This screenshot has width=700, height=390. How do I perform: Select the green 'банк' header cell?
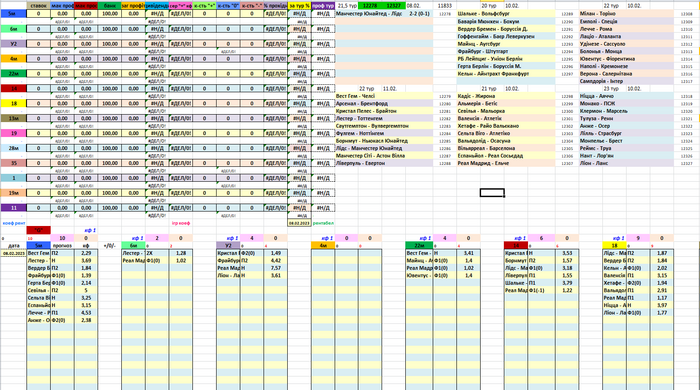pyautogui.click(x=110, y=6)
